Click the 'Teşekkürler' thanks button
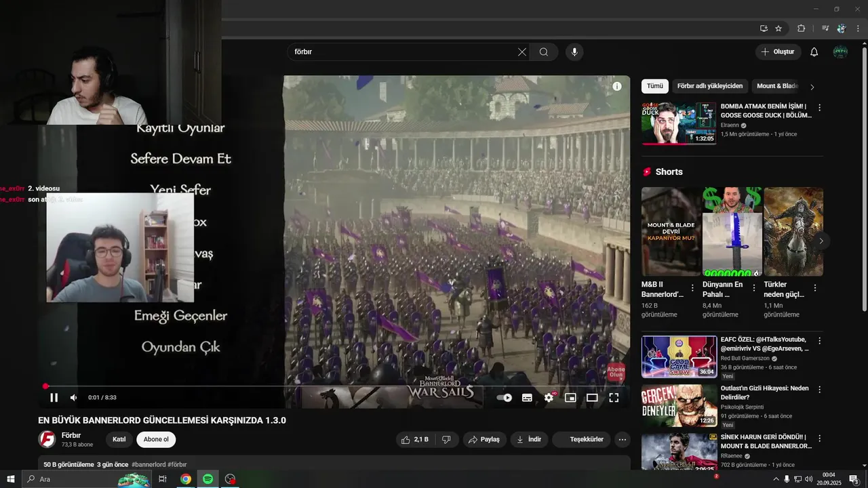Screen dimensions: 868x488 coord(580,439)
